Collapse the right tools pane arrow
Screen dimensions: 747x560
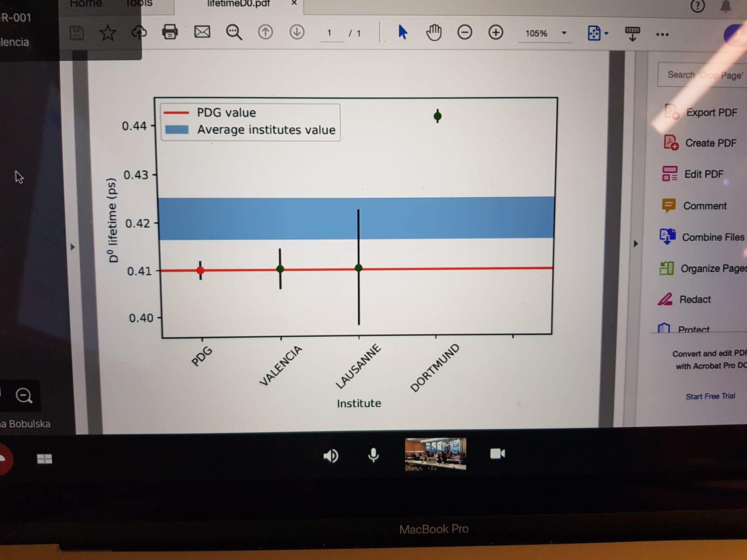pos(635,244)
